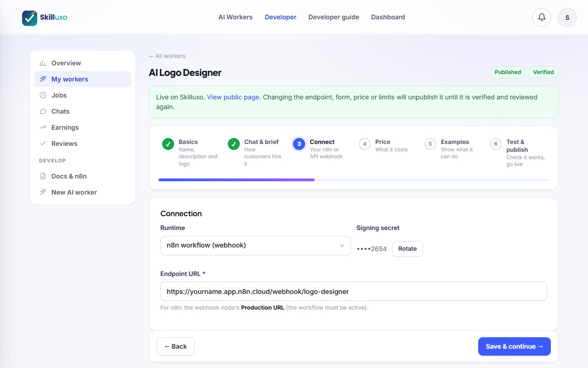Open Earnings via trend arrow icon

[x=43, y=127]
